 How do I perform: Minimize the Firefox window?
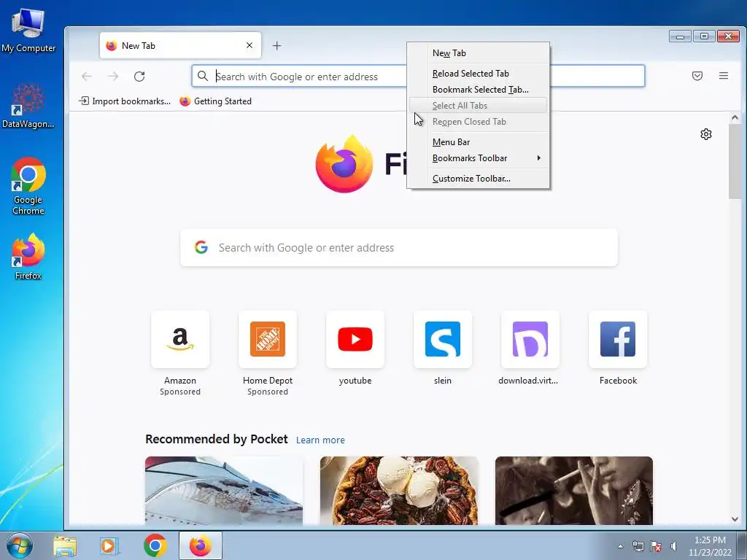click(x=680, y=36)
